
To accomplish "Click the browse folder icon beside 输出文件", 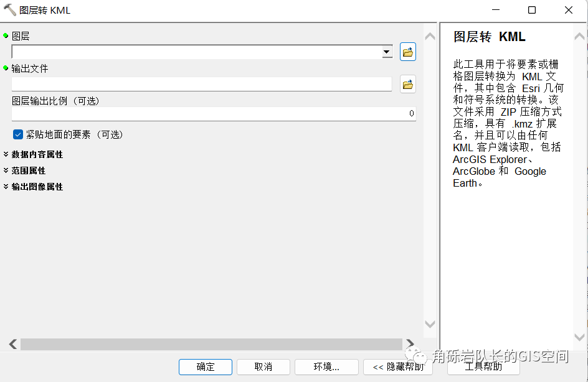I will pyautogui.click(x=407, y=84).
